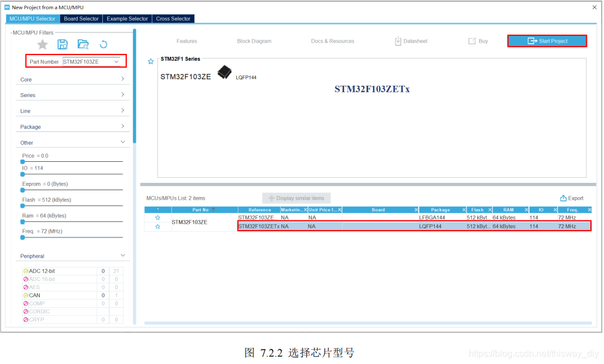Click the CORDIC disabled peripheral icon
Viewport: 604px width, 364px height.
(x=26, y=312)
